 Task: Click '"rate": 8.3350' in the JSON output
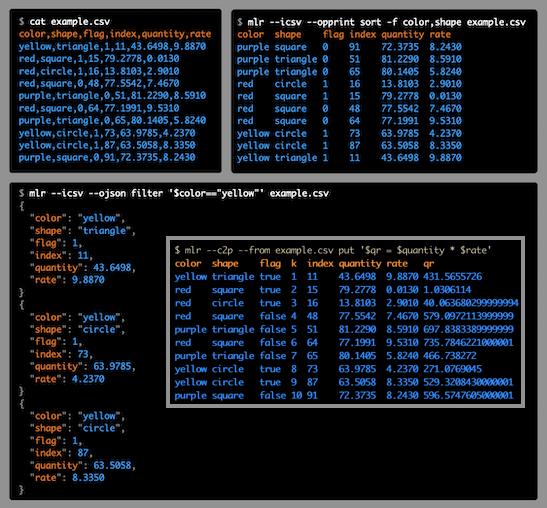pos(67,478)
